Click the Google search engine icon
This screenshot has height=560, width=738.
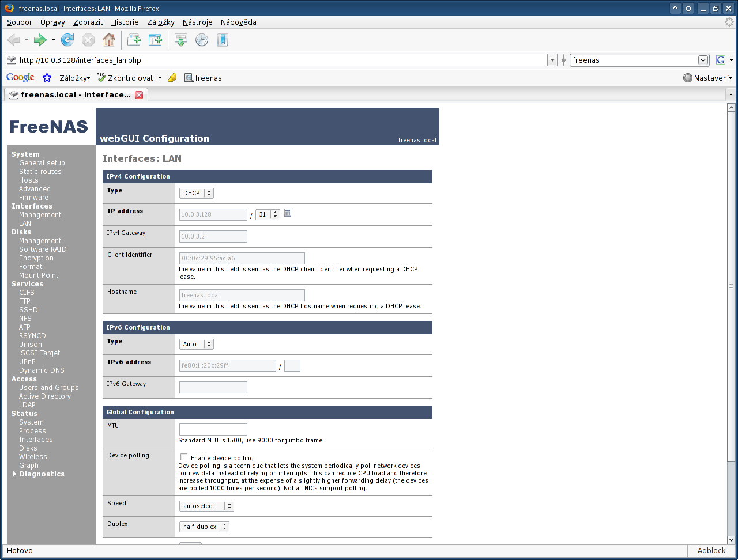coord(720,60)
